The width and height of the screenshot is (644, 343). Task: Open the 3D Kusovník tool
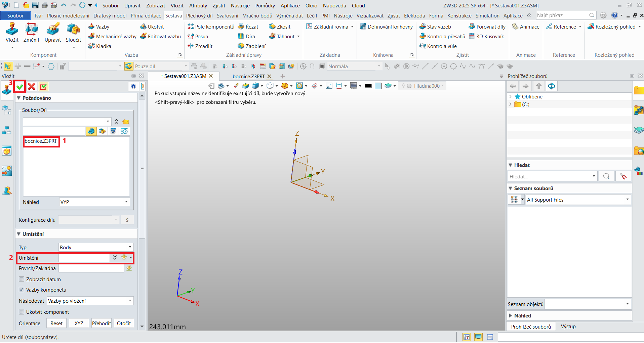pos(486,36)
